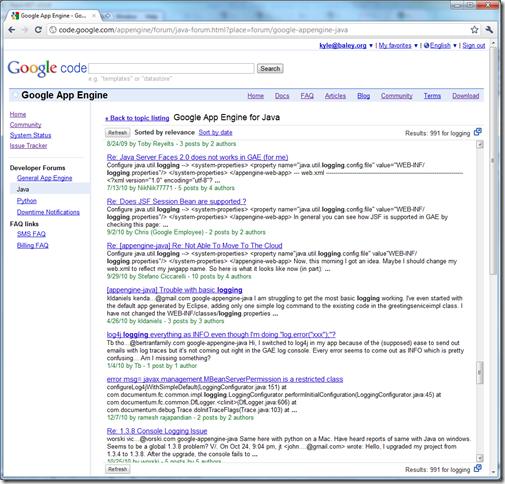Open the SMS FAQ link
The image size is (505, 484).
(x=31, y=234)
